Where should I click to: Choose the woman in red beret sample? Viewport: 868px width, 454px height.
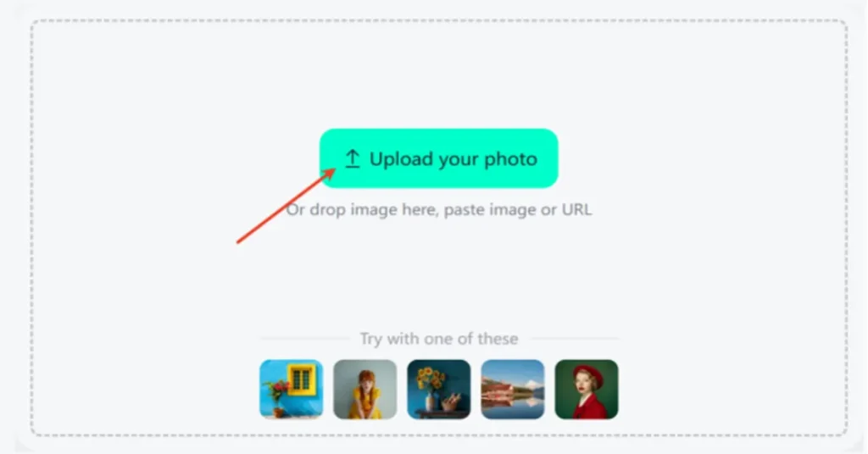(x=587, y=390)
